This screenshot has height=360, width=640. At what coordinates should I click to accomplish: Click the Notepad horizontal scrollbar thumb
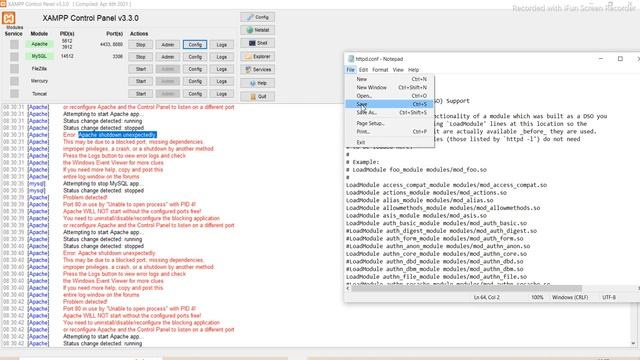click(x=466, y=288)
